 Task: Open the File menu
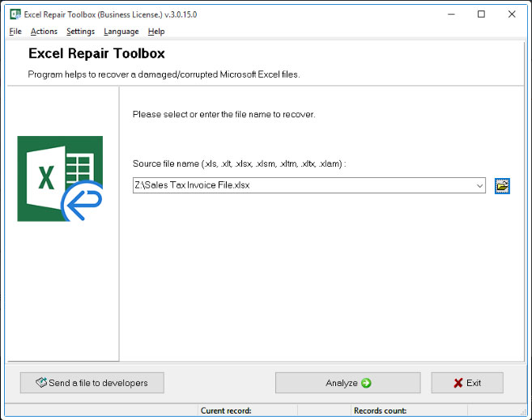click(x=15, y=32)
